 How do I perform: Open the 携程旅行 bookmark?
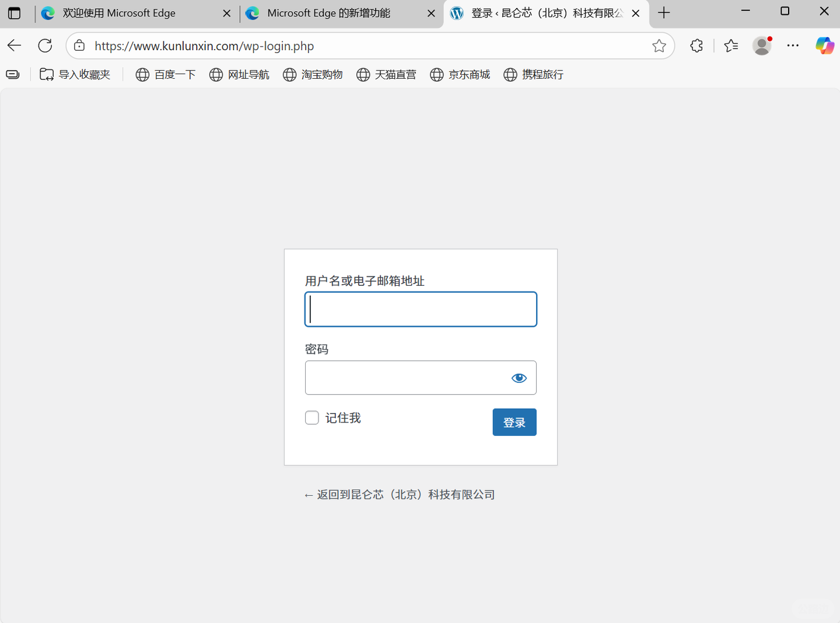point(533,74)
